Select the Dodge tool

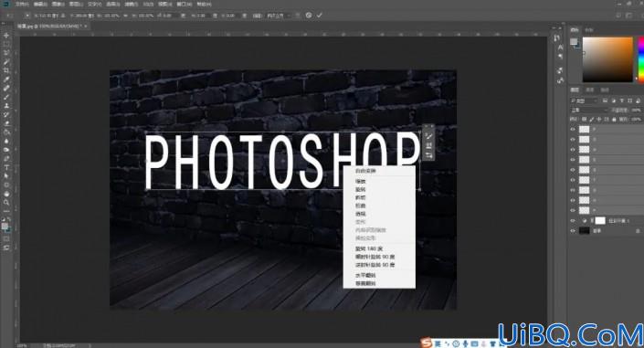(6, 150)
